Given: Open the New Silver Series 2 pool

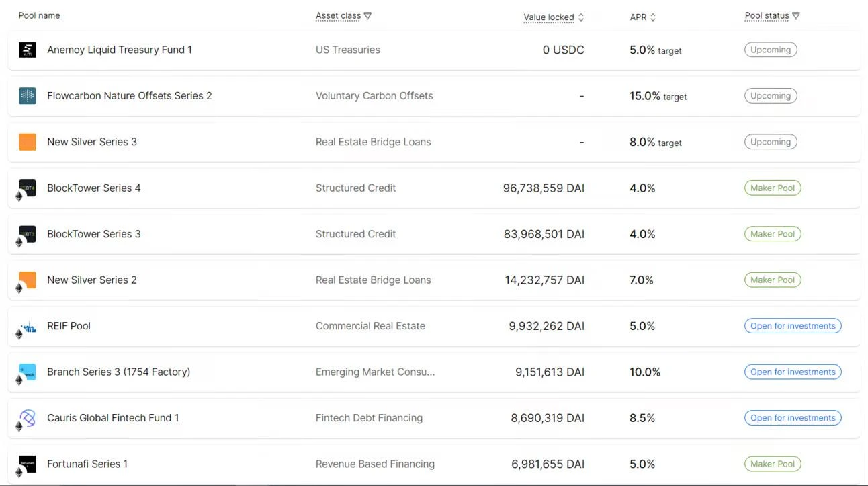Looking at the screenshot, I should (x=92, y=280).
